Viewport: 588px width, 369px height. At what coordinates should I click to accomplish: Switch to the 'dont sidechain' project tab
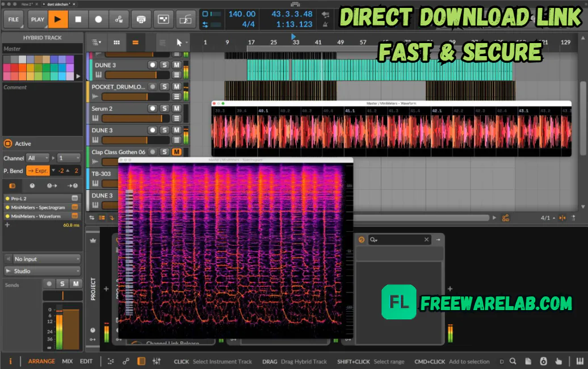point(58,4)
